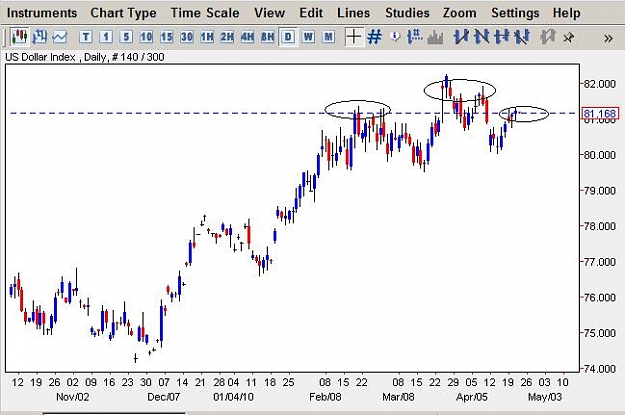This screenshot has width=625, height=415.
Task: Click the 80.000 price axis label
Action: pos(600,155)
